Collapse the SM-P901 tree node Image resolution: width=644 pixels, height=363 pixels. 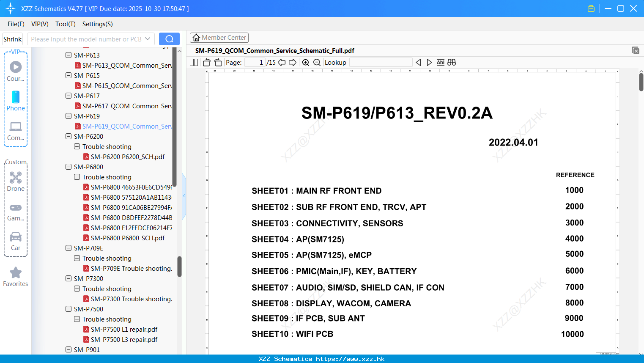click(69, 349)
